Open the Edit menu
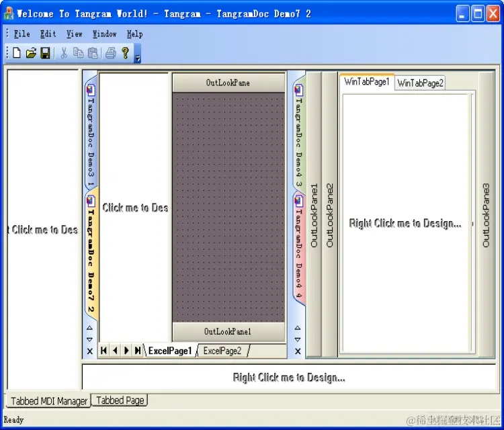The width and height of the screenshot is (504, 430). tap(48, 34)
